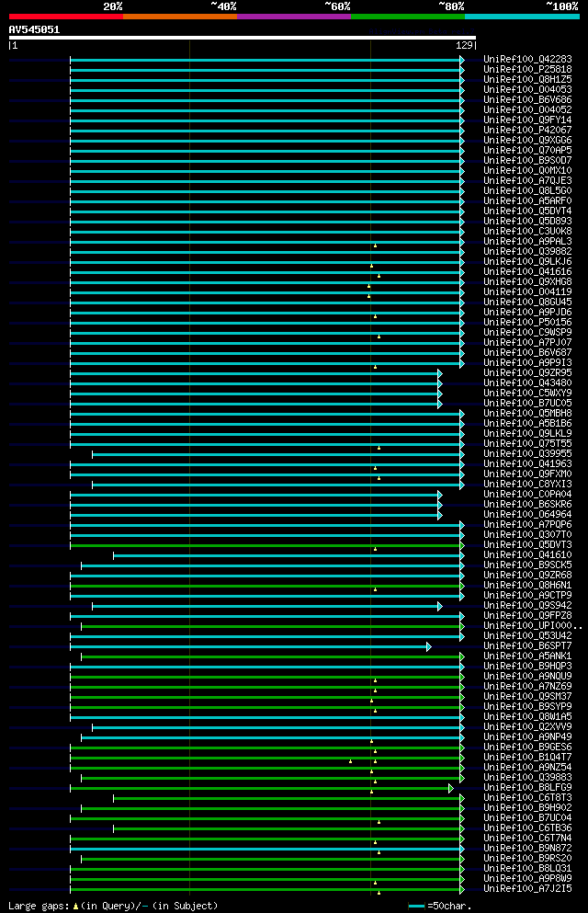Click the cyan ~100% identity legend segment
The image size is (588, 913).
pos(522,17)
